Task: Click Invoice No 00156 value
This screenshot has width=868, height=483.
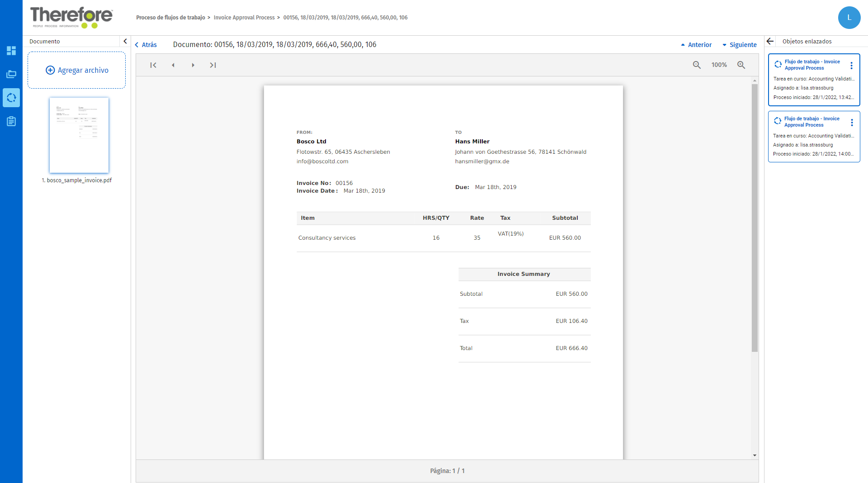Action: click(344, 183)
